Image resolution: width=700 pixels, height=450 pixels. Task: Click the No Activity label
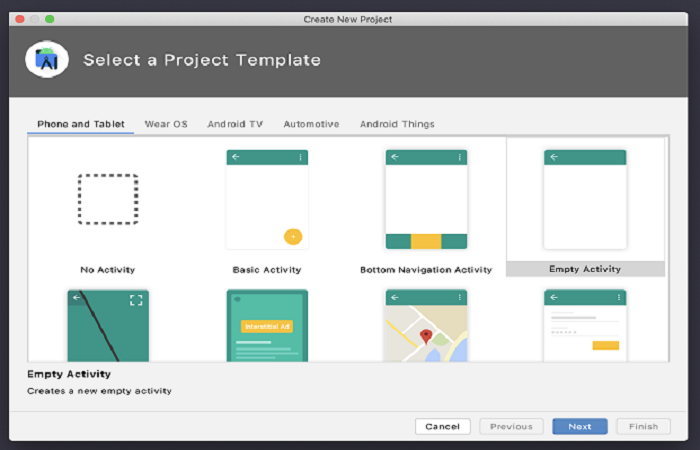[108, 270]
